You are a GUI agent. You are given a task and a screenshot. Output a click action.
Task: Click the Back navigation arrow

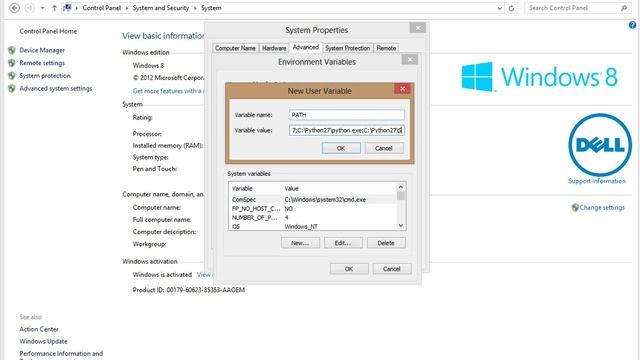pos(14,8)
